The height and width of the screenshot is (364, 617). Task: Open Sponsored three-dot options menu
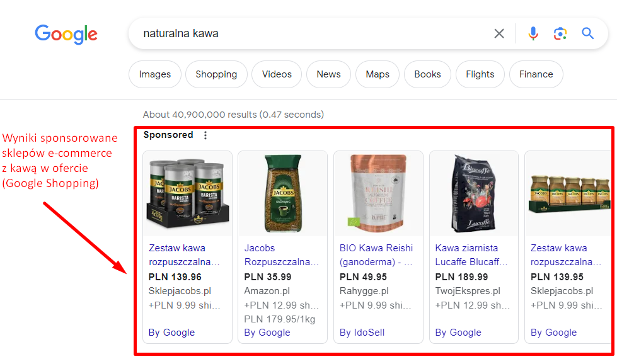205,135
